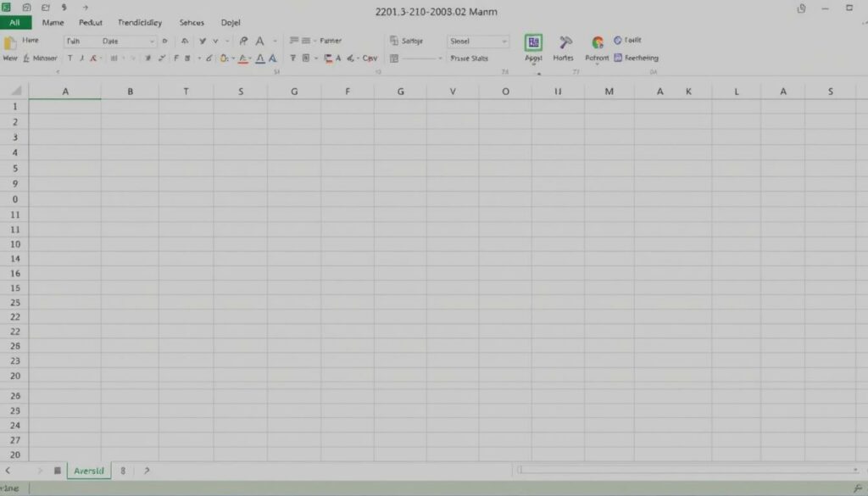Select column V header
The width and height of the screenshot is (868, 496).
click(x=453, y=92)
